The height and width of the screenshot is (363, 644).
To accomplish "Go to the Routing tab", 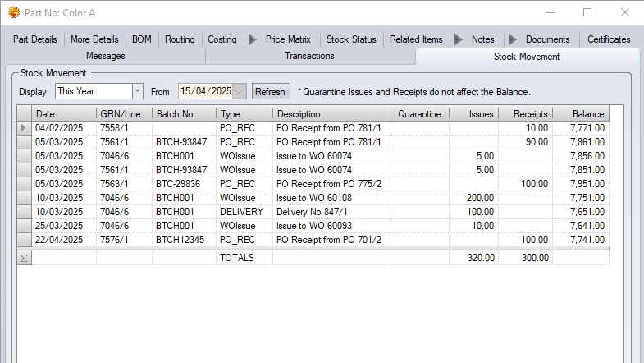I will [180, 39].
